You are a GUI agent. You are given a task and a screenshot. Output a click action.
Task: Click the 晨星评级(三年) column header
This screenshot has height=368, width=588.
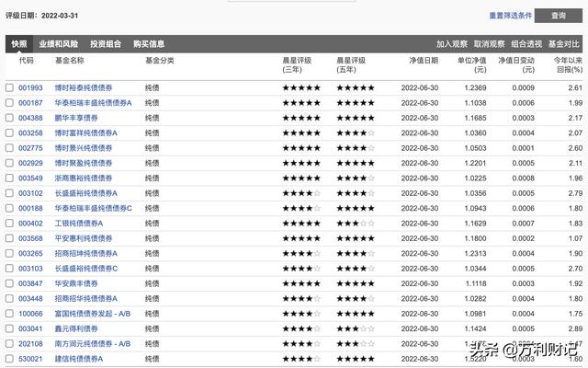coord(297,65)
